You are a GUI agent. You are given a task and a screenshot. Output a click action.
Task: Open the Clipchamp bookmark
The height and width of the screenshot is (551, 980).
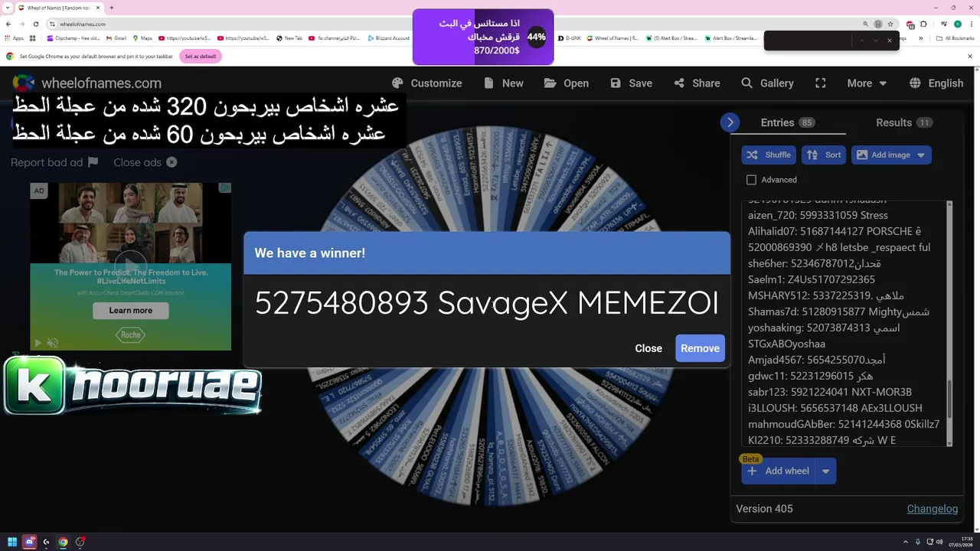(73, 38)
